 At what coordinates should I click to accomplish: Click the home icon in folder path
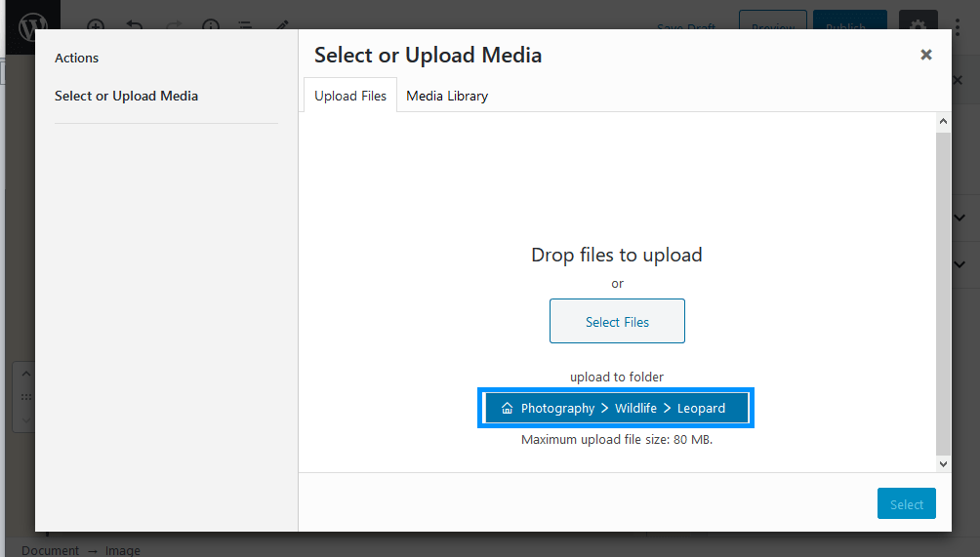click(x=507, y=409)
